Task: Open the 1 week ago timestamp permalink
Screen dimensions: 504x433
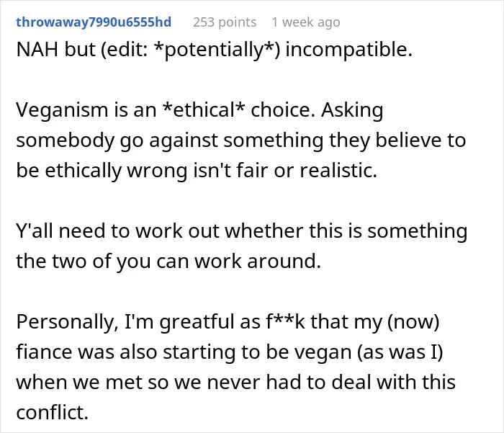Action: click(306, 22)
